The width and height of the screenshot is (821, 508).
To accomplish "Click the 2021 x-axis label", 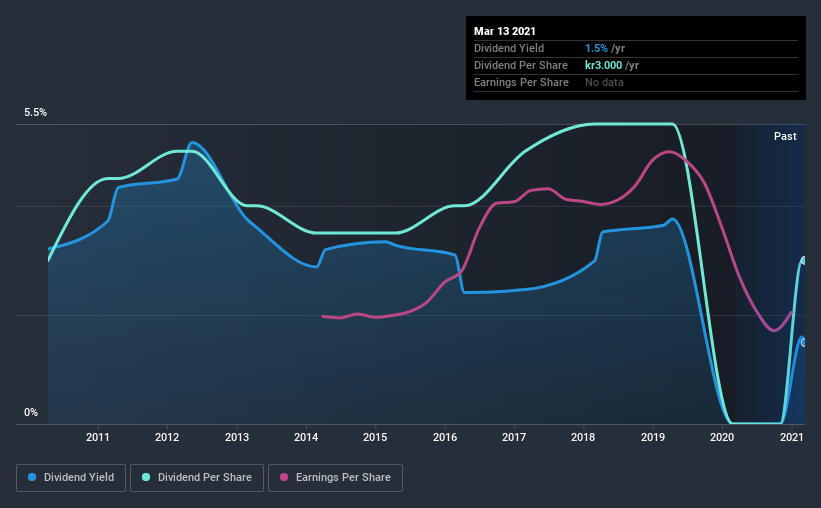I will (791, 437).
